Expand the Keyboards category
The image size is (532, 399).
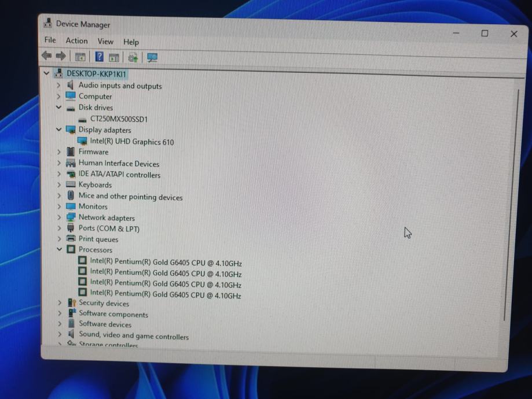click(x=59, y=184)
